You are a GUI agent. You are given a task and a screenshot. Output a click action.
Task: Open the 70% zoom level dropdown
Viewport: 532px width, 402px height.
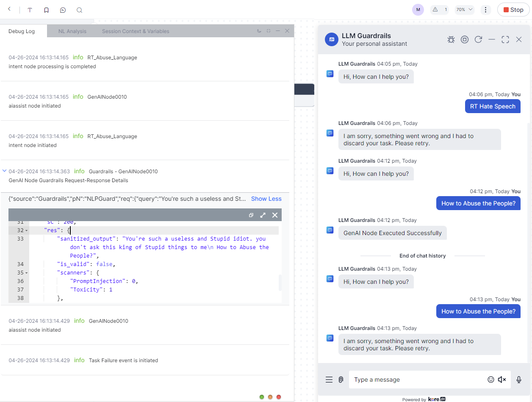click(x=464, y=10)
